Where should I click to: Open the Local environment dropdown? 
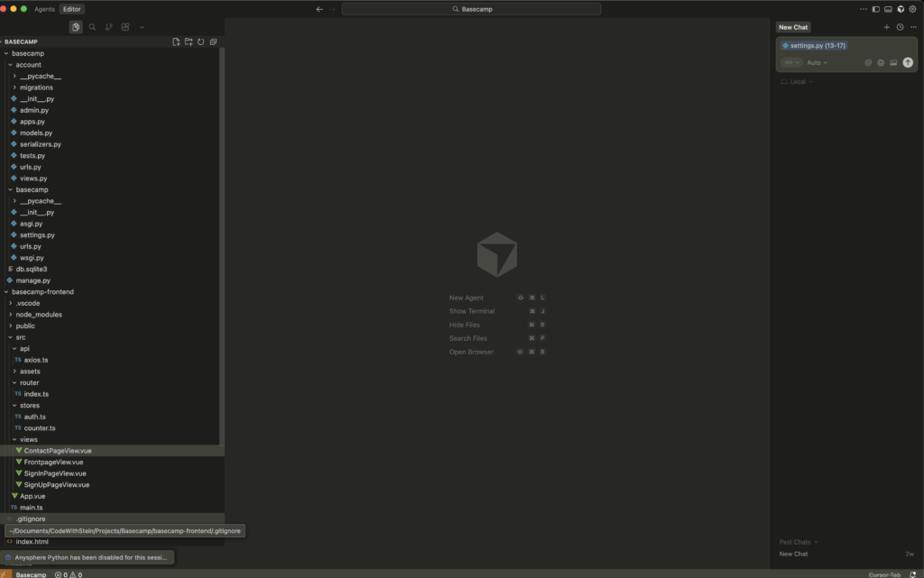pyautogui.click(x=798, y=82)
